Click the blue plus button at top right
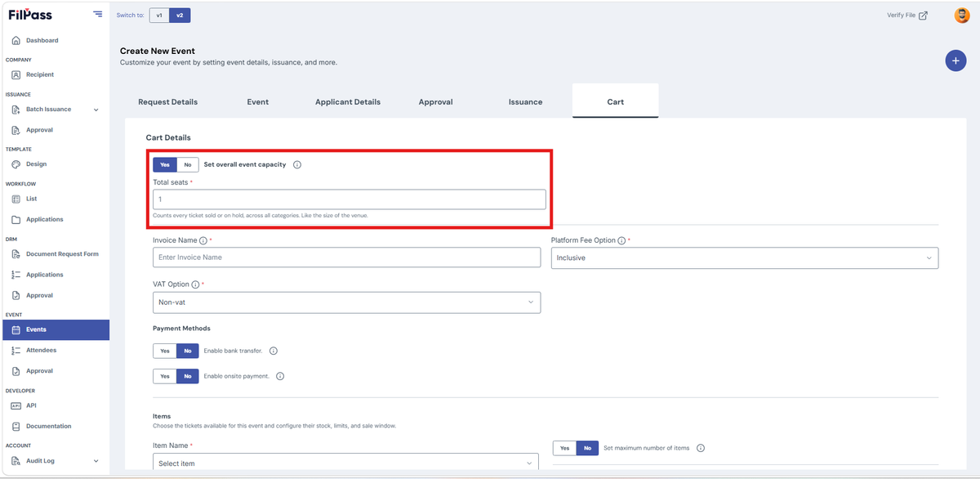980x479 pixels. click(955, 60)
